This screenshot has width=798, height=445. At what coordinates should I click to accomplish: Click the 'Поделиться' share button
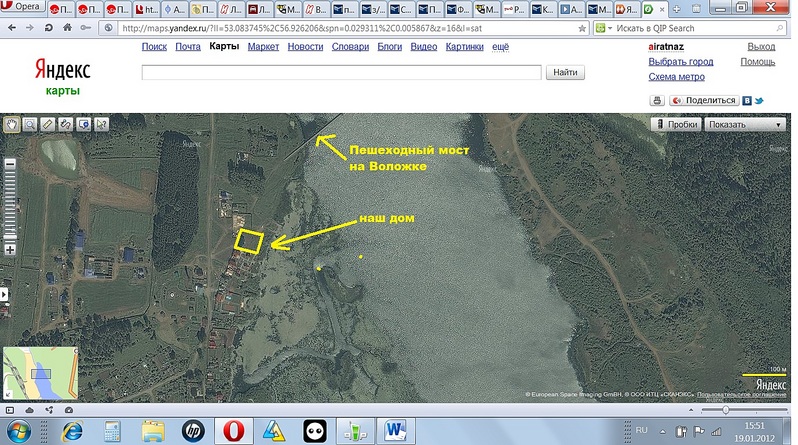(704, 100)
